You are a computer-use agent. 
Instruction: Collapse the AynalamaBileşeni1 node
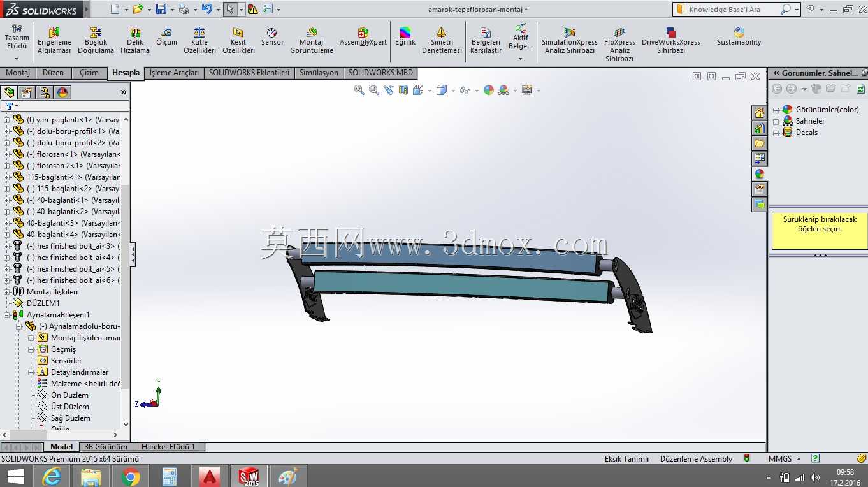pos(7,315)
